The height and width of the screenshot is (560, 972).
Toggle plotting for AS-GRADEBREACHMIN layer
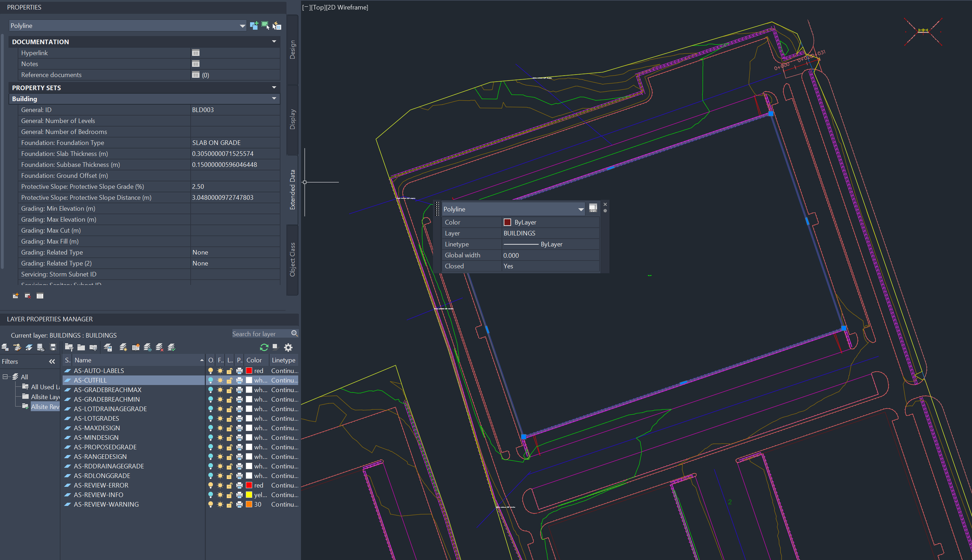(240, 400)
